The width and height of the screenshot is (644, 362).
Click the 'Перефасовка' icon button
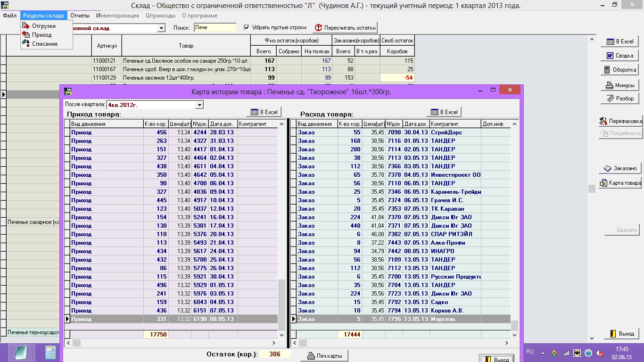(603, 121)
